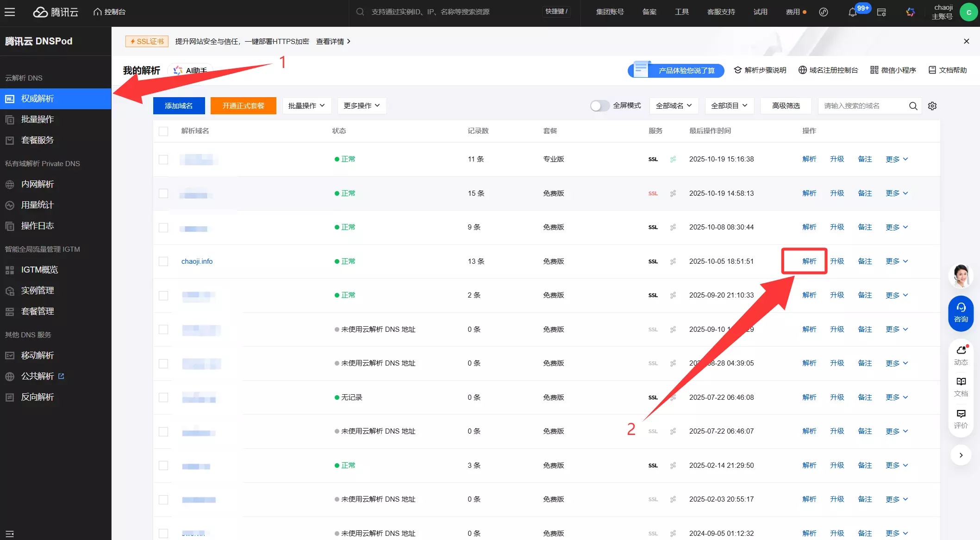980x540 pixels.
Task: Open the 批量操作 batch operations dropdown
Action: click(306, 106)
